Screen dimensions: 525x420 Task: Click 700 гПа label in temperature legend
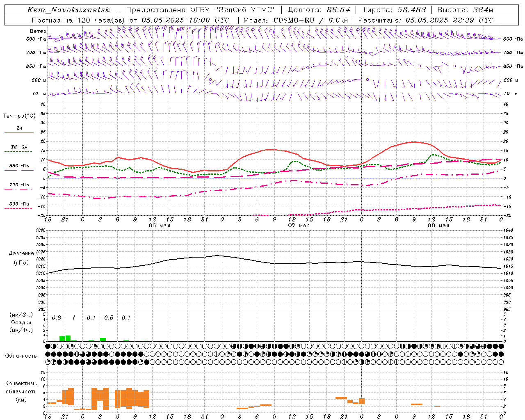point(19,185)
